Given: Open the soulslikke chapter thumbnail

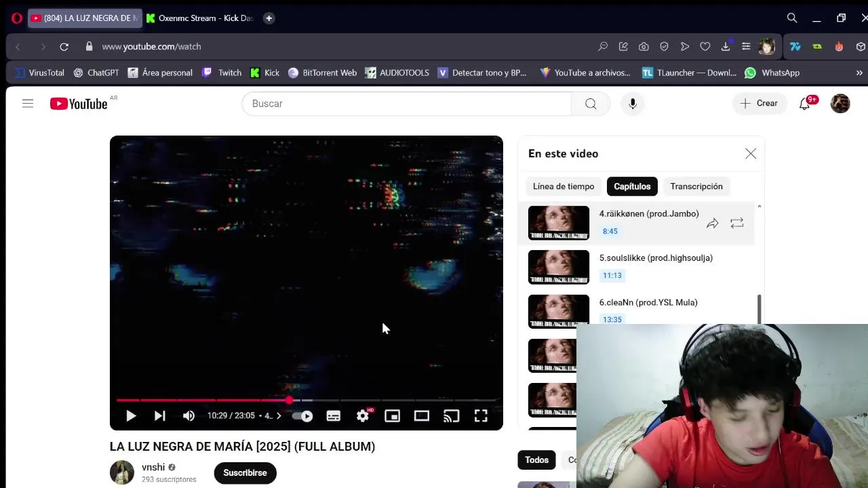Looking at the screenshot, I should pyautogui.click(x=559, y=267).
